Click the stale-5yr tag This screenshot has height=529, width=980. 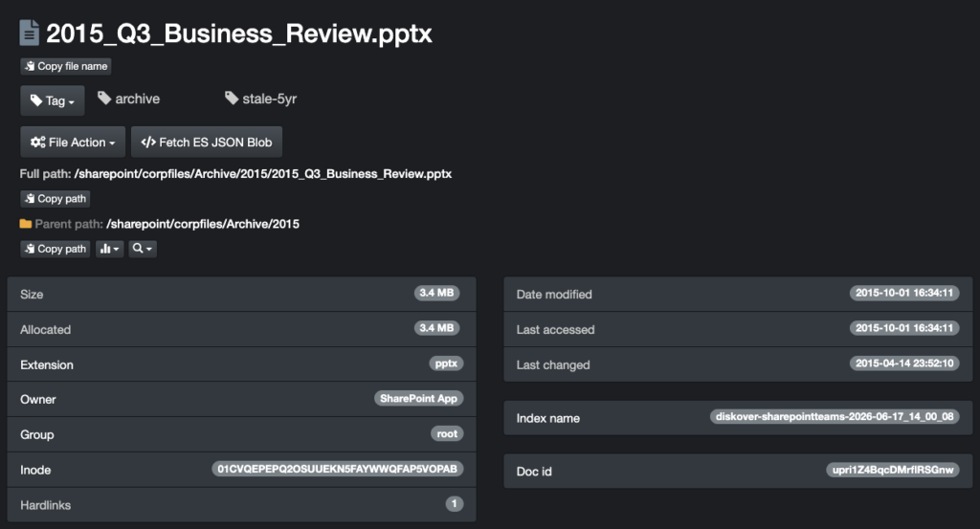coord(260,99)
